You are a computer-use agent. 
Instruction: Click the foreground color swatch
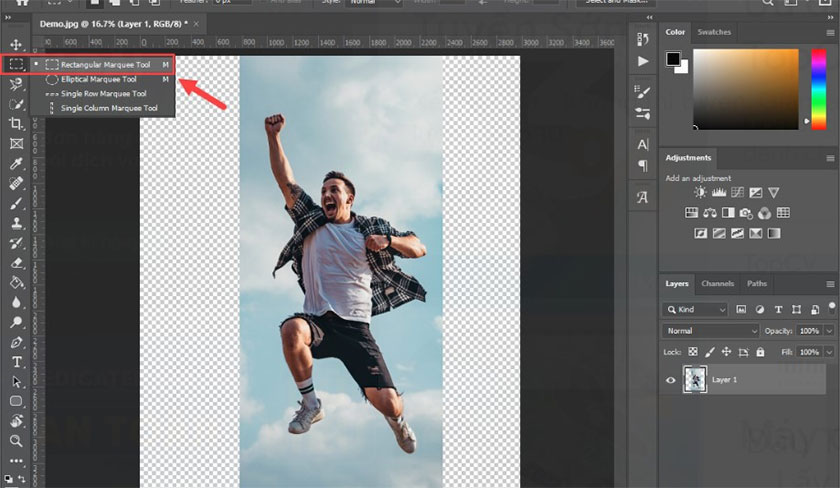click(x=673, y=58)
